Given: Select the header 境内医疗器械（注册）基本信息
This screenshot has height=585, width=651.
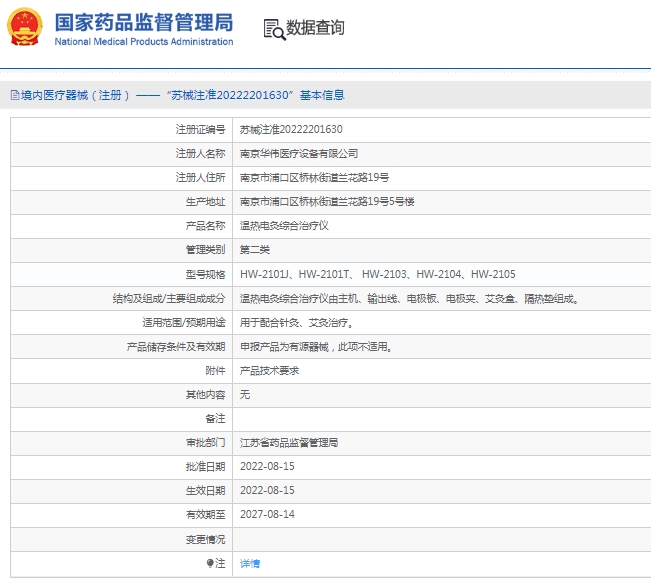Looking at the screenshot, I should tap(178, 95).
